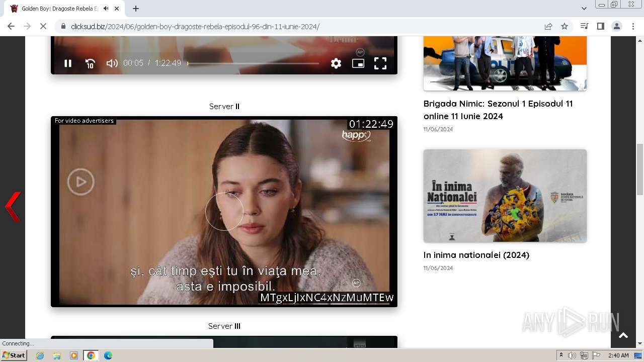Enter fullscreen on the top video
The image size is (644, 362).
pyautogui.click(x=380, y=63)
